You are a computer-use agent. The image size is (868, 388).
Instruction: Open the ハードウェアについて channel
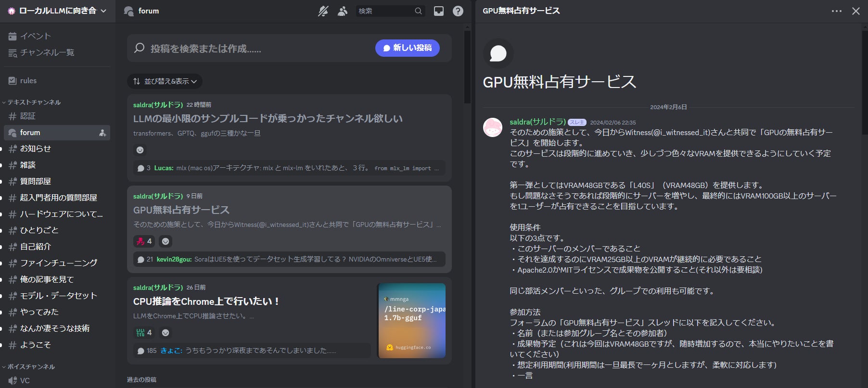click(57, 214)
